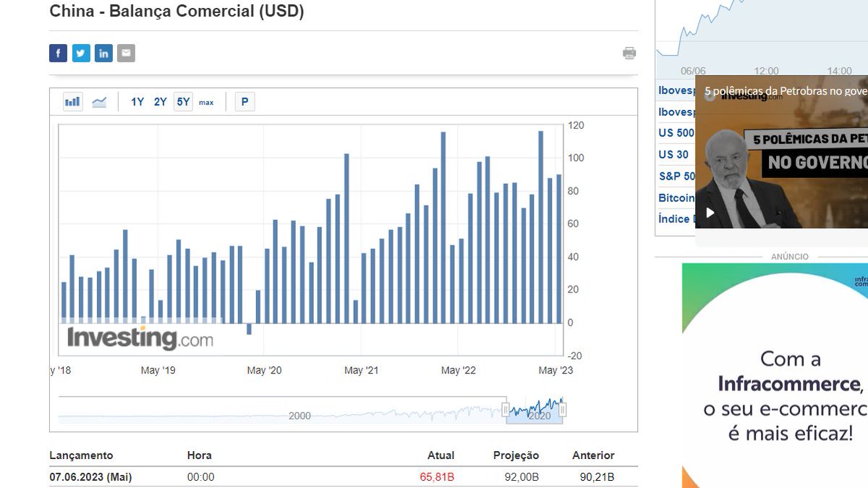Toggle the P projection button
This screenshot has height=488, width=868.
(x=244, y=102)
